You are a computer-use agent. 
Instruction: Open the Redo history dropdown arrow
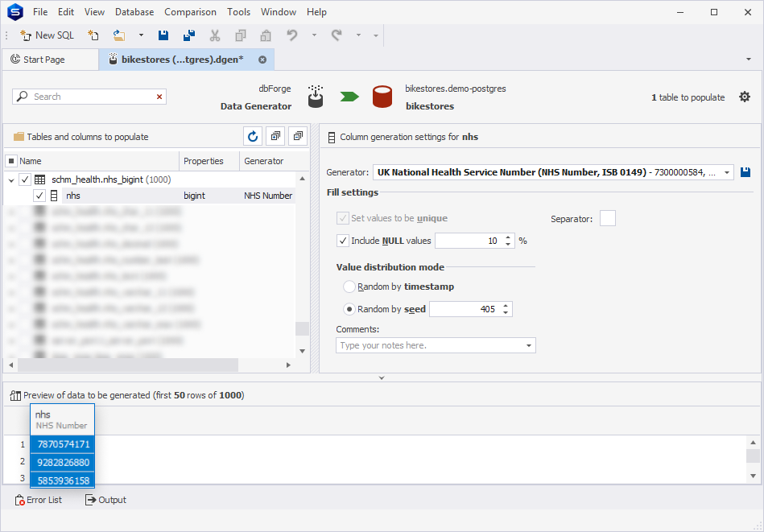[x=358, y=35]
